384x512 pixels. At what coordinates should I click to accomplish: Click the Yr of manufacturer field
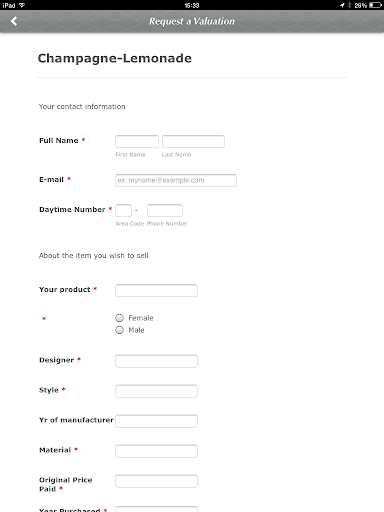click(x=156, y=421)
